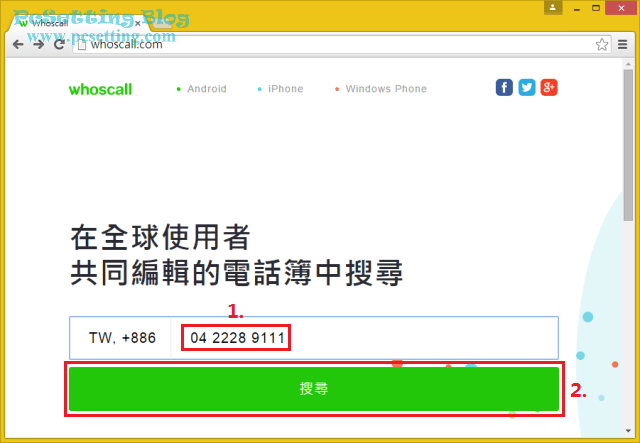Close the Whoscall browser tab
The height and width of the screenshot is (443, 640).
pos(138,23)
